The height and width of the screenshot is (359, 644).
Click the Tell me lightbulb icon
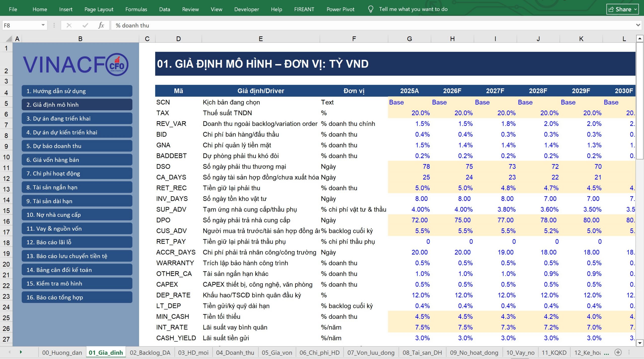coord(370,9)
